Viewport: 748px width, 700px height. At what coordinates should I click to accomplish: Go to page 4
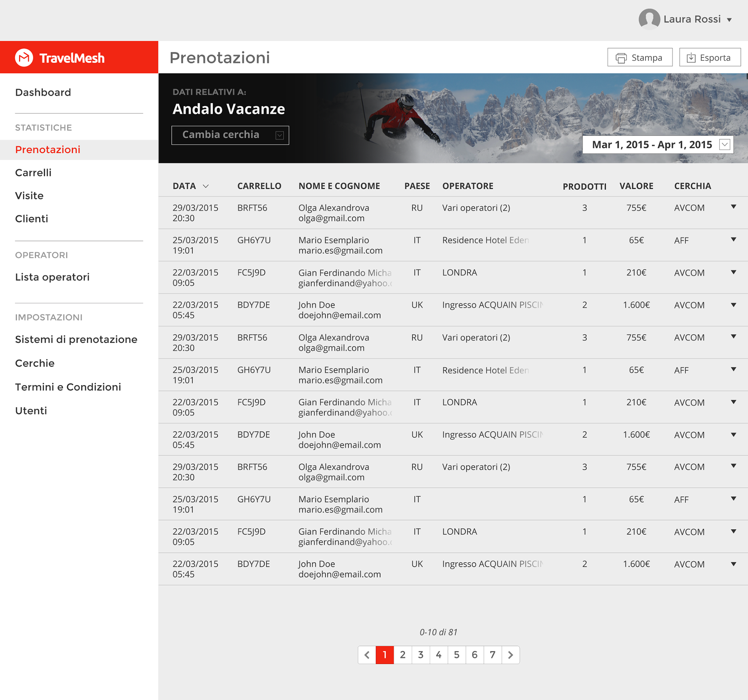click(x=439, y=655)
